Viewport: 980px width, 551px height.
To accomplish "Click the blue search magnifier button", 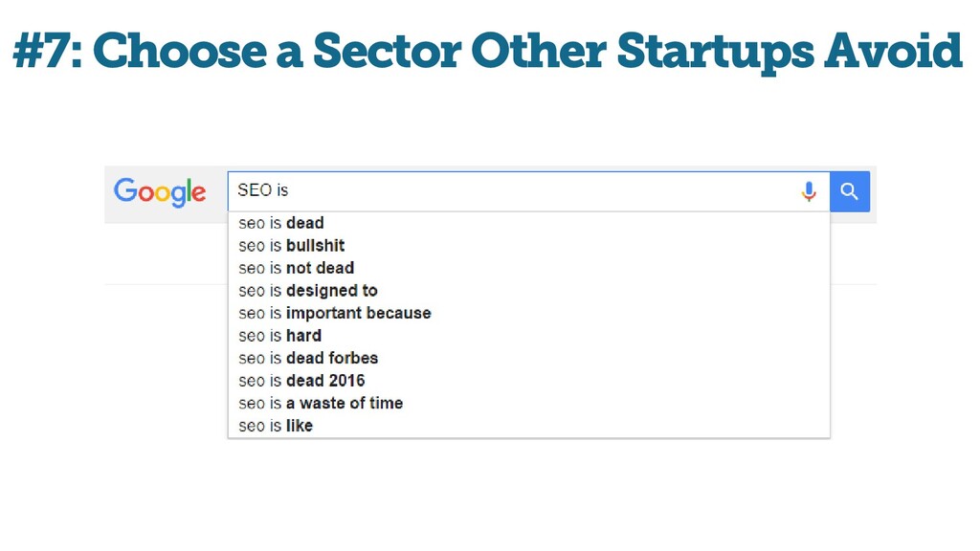I will pos(850,191).
